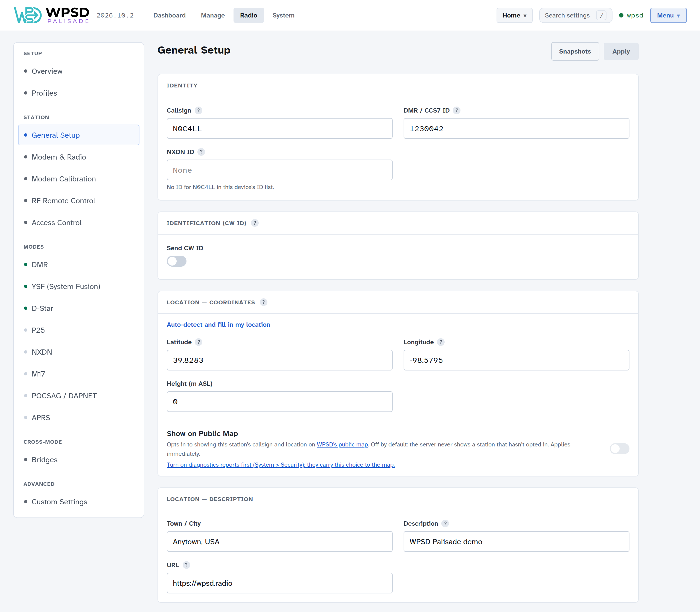Open Location Coordinates help icon
700x612 pixels.
point(264,302)
